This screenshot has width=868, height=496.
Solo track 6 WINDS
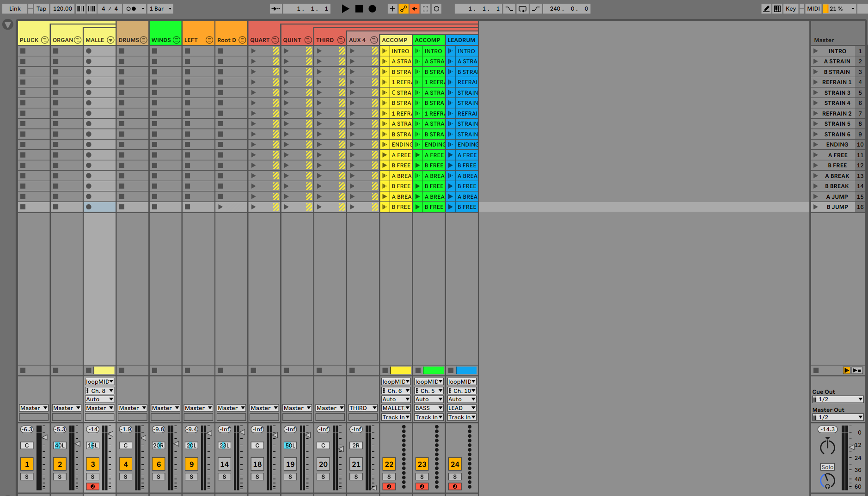(x=159, y=477)
